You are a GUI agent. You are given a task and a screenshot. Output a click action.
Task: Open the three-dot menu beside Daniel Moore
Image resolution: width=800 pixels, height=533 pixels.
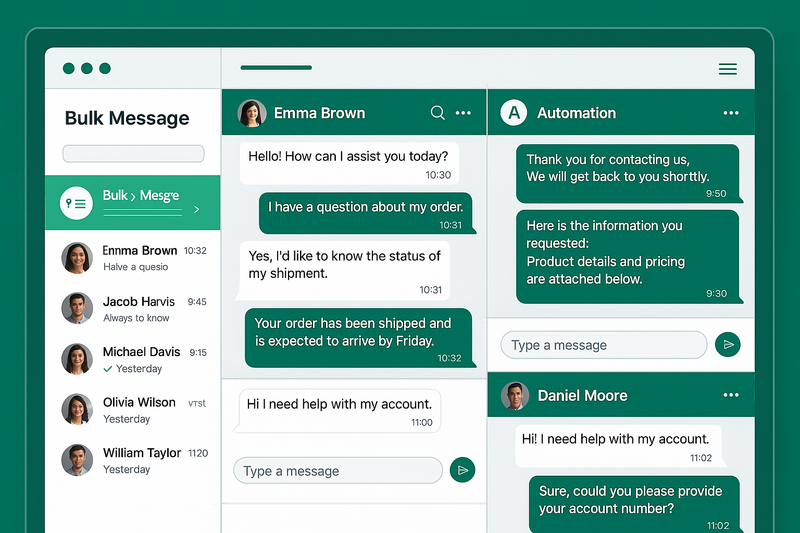731,395
